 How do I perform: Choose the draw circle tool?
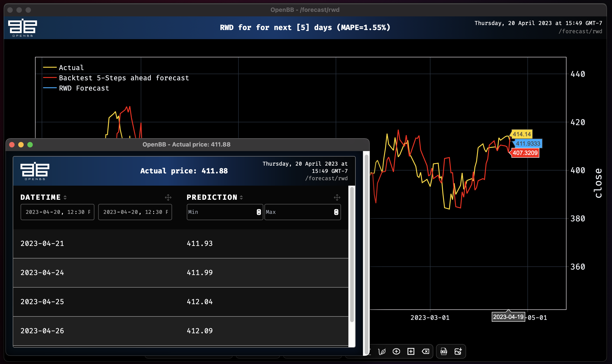click(x=396, y=351)
